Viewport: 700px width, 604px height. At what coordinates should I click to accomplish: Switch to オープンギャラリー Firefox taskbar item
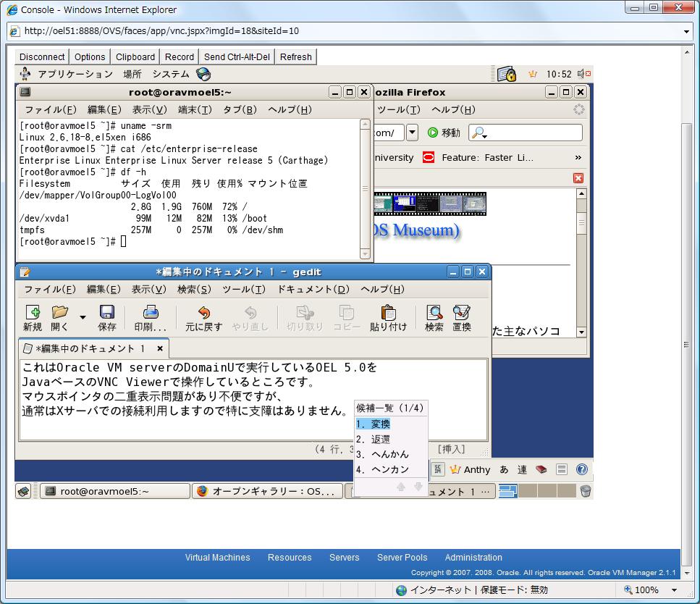(267, 492)
